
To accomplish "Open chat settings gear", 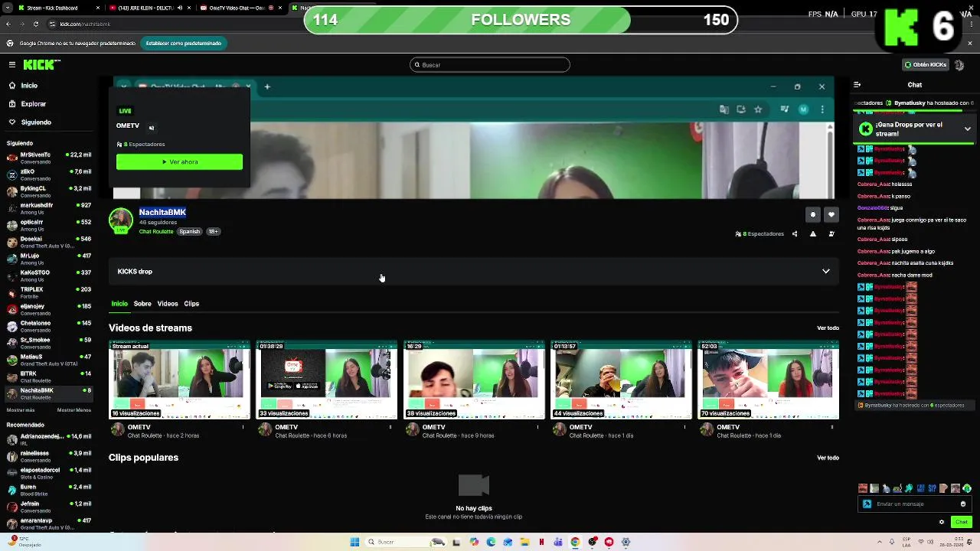I will click(942, 522).
